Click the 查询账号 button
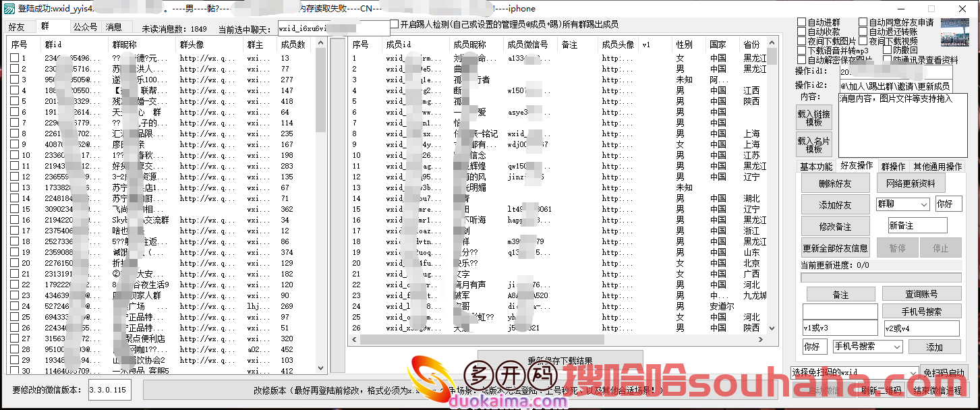The height and width of the screenshot is (410, 980). pos(921,294)
